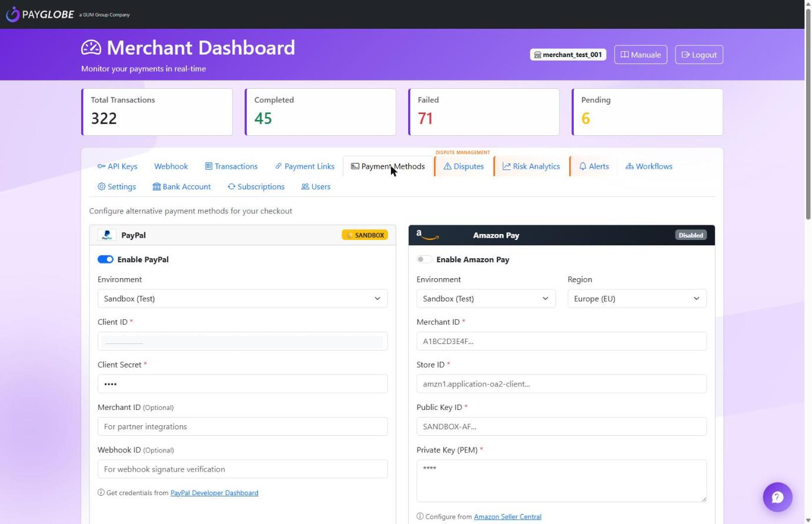
Task: Click the Completed transactions card
Action: click(320, 112)
